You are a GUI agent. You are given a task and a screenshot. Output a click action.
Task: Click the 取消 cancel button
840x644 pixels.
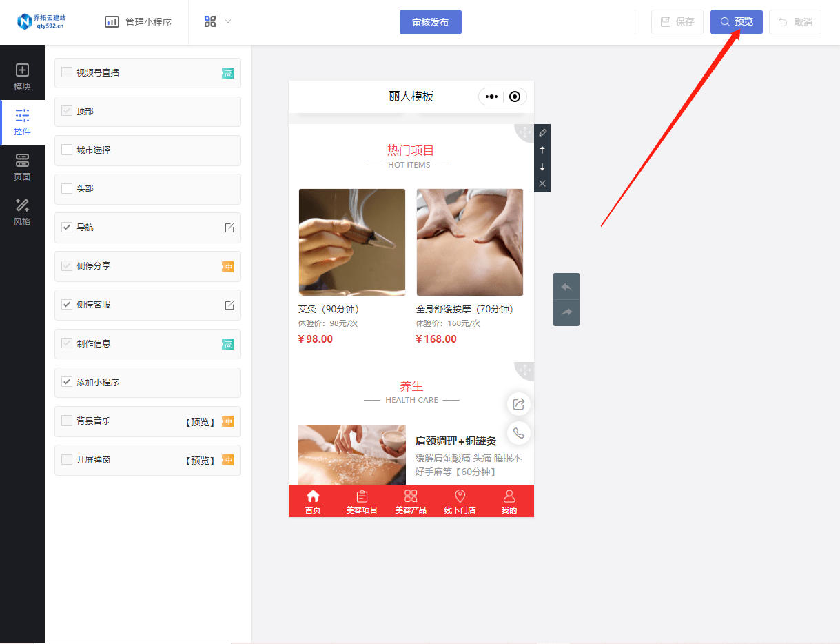795,22
